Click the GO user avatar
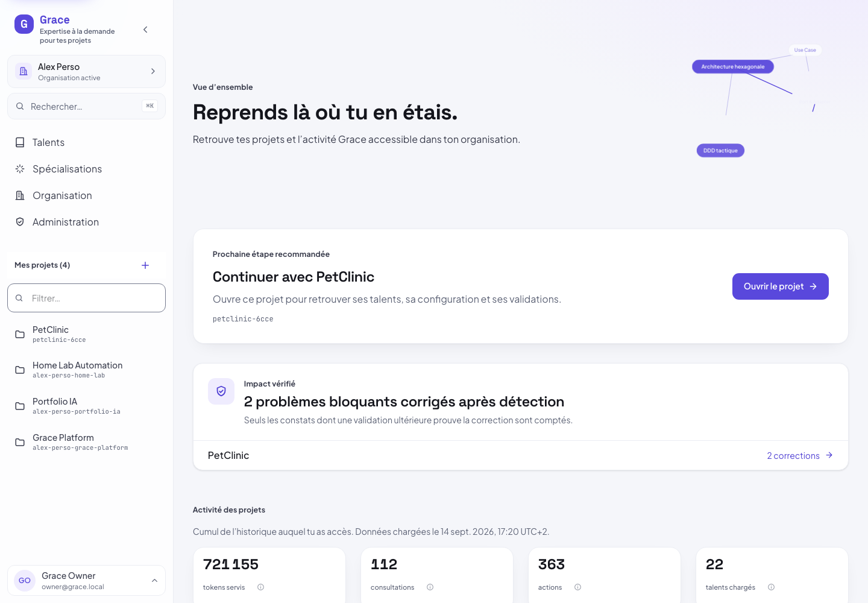The height and width of the screenshot is (603, 868). [x=25, y=580]
